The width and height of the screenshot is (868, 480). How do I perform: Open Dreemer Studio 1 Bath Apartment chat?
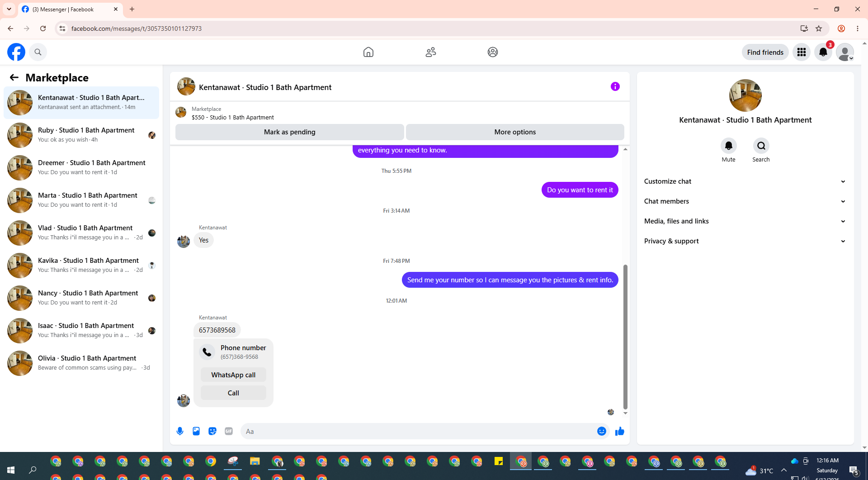pyautogui.click(x=81, y=168)
